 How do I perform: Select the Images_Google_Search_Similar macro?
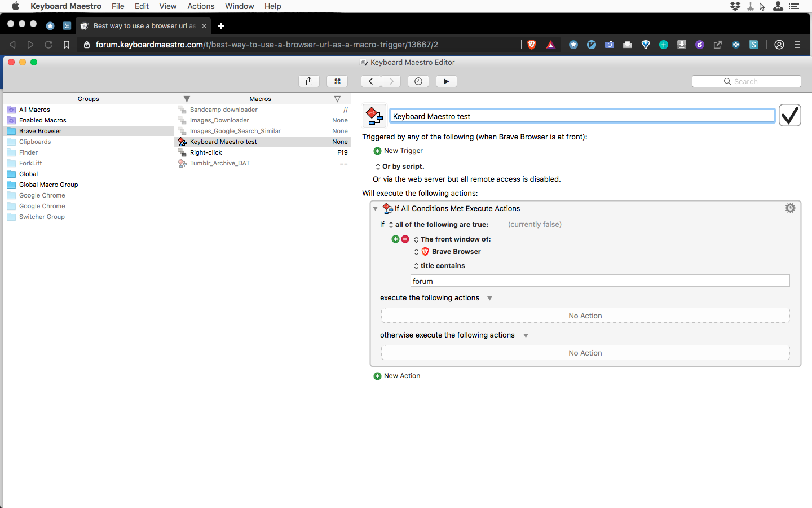(x=263, y=131)
